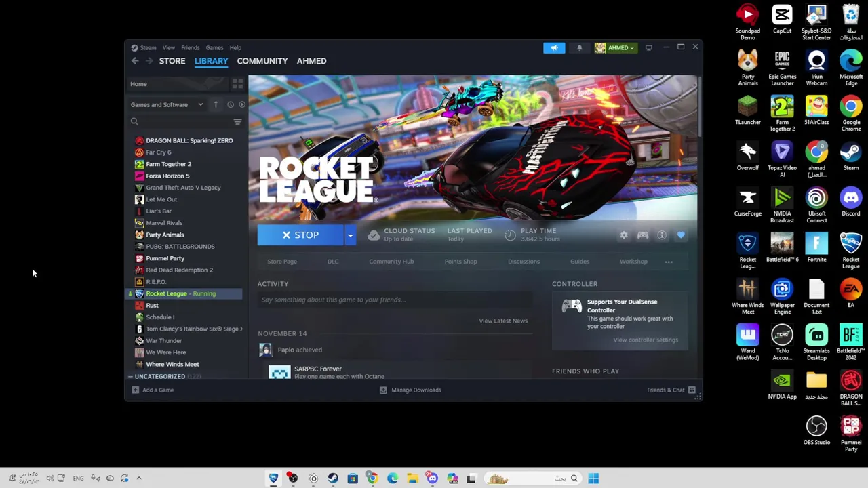Open Rocket League Store Page link
This screenshot has height=488, width=868.
(282, 262)
